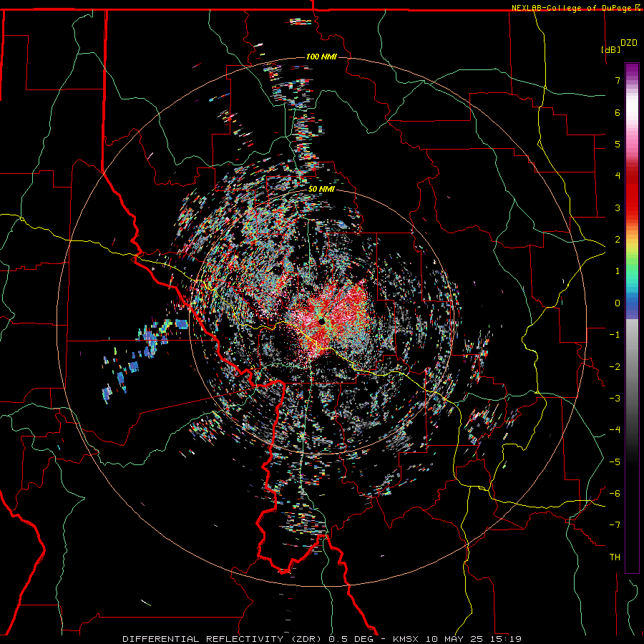Click the [dB] unit label
The height and width of the screenshot is (644, 644).
(611, 49)
